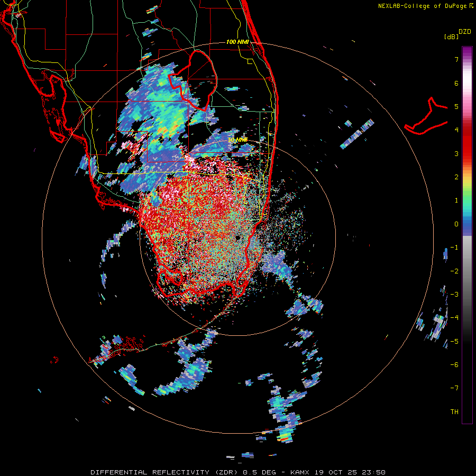Click the -4 value on the color scale
This screenshot has height=476, width=476.
454,318
